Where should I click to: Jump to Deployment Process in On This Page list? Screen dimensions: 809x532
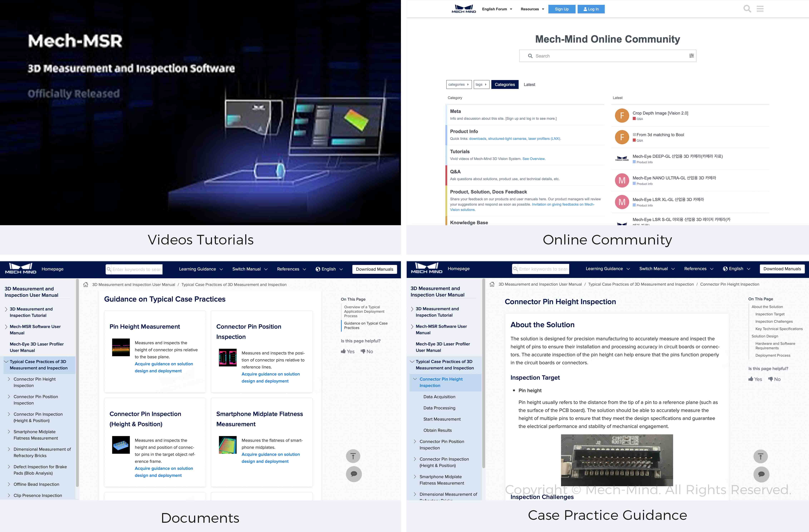click(773, 355)
